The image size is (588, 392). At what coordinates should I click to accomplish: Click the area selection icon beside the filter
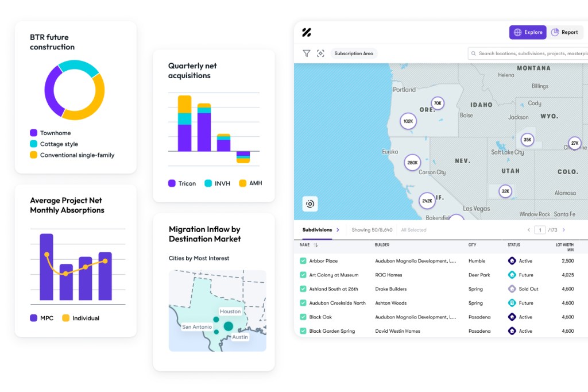tap(320, 53)
